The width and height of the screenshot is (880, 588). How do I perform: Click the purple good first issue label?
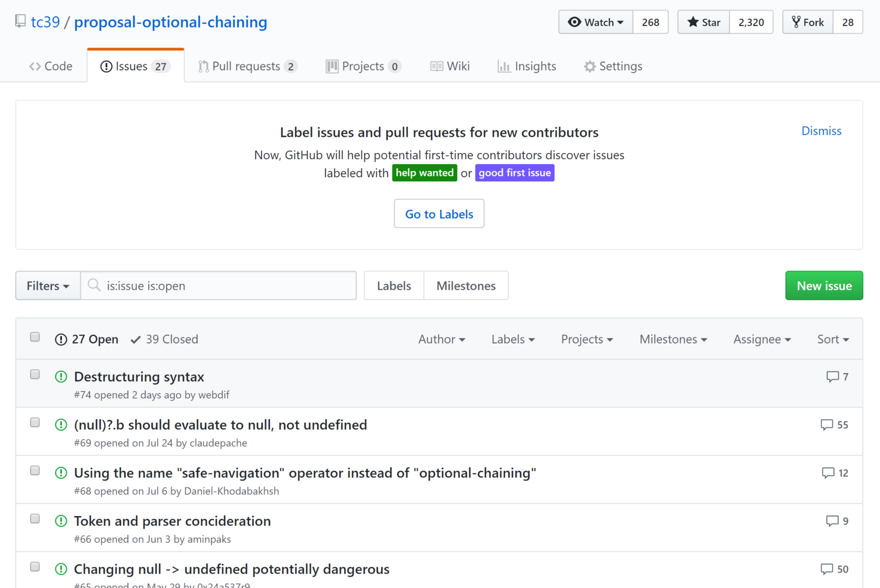point(514,173)
